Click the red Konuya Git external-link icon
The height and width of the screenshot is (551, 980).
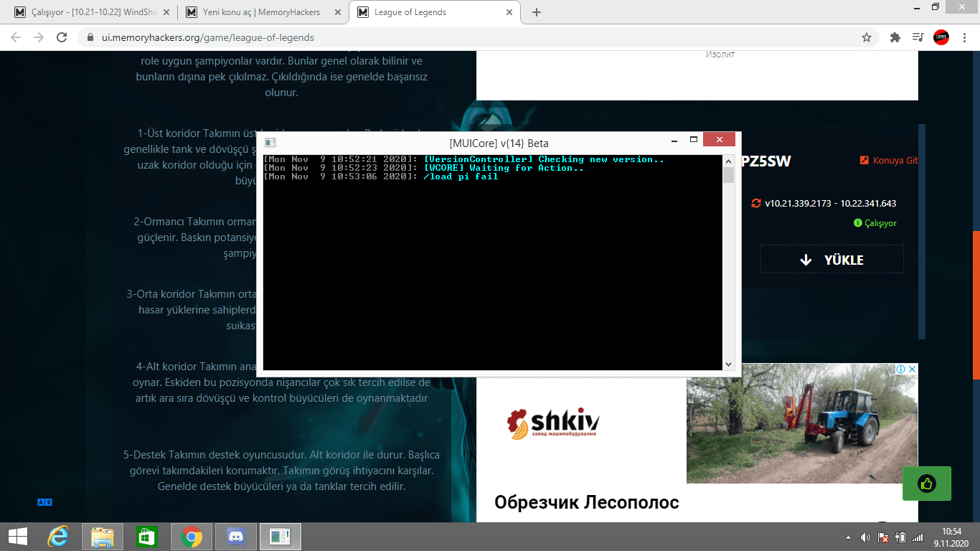coord(864,161)
